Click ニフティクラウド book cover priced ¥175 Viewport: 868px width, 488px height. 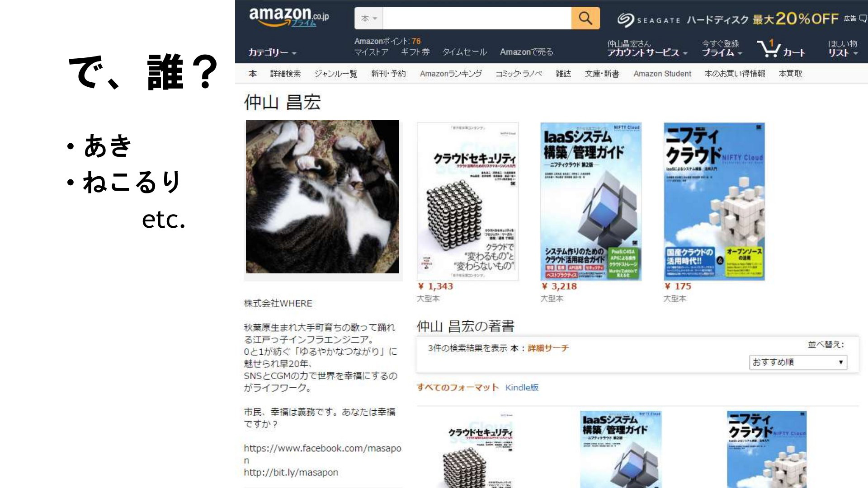point(714,202)
